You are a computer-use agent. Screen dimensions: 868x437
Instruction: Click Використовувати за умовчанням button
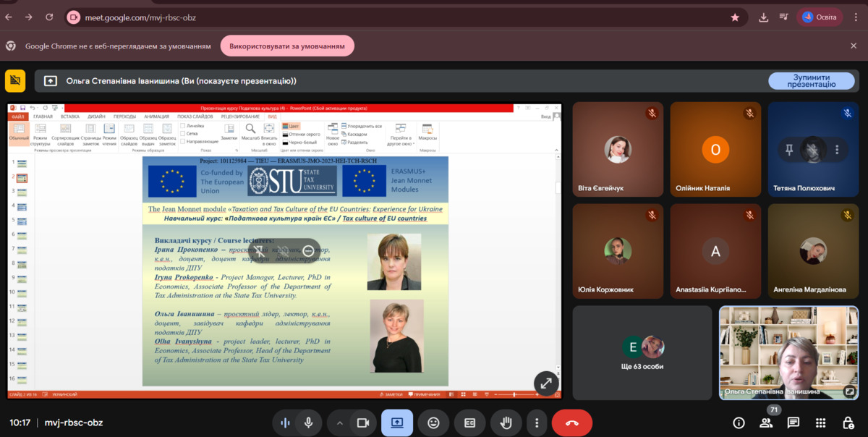[287, 46]
